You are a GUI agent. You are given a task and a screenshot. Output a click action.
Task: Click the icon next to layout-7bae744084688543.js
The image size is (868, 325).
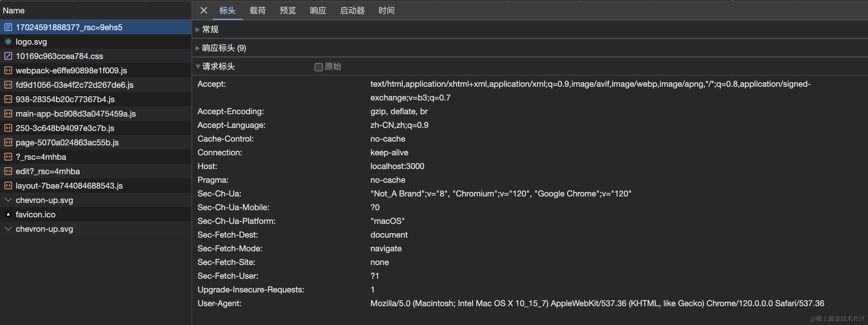click(8, 186)
